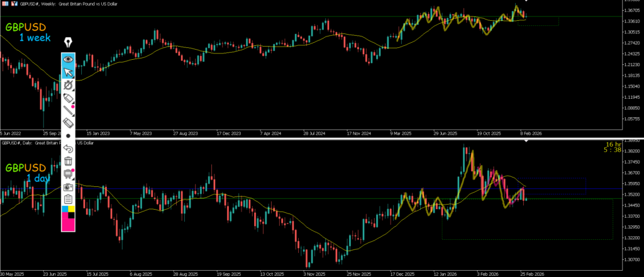Pick the yellow color swatch

(72, 209)
